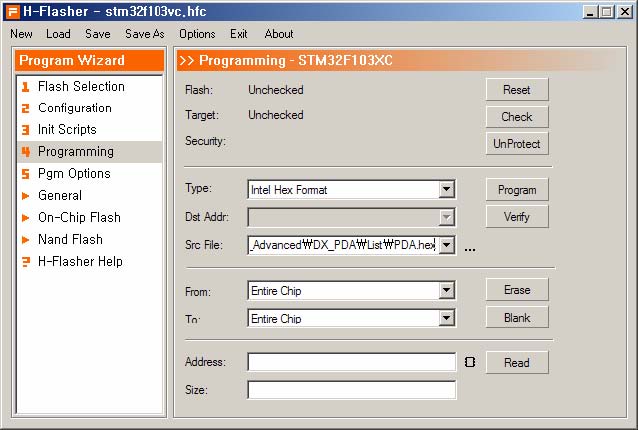Open the Pgm Options wizard step

(x=90, y=174)
